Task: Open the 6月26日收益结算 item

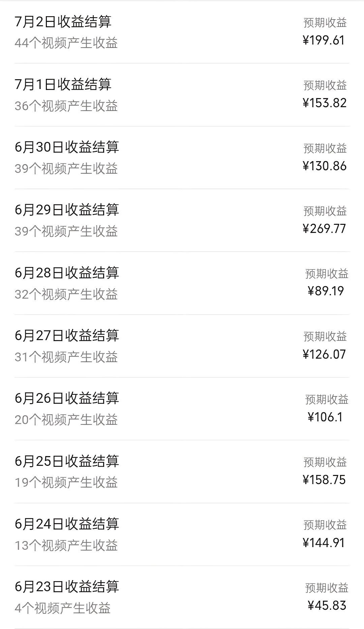Action: (67, 398)
